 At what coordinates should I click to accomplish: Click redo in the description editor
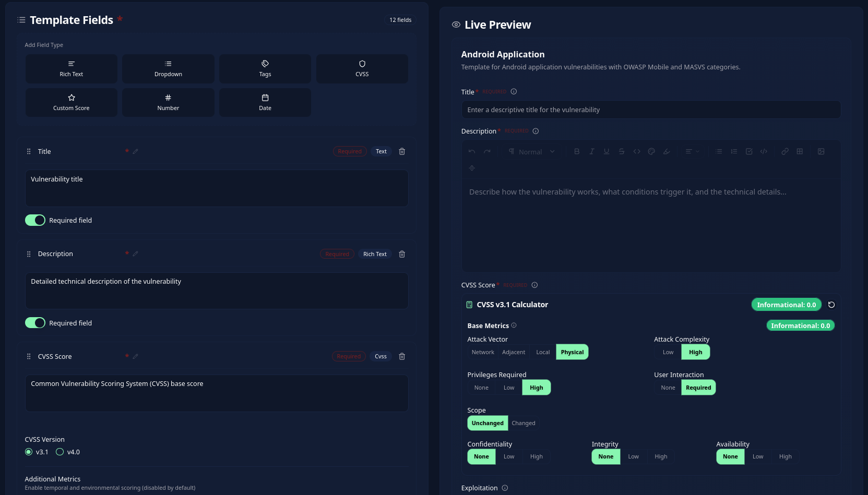(x=487, y=151)
